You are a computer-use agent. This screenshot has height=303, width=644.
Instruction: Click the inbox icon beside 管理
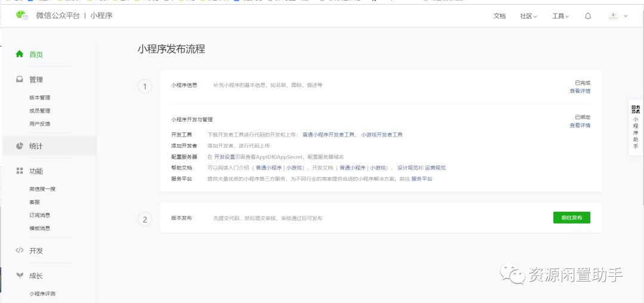[19, 79]
